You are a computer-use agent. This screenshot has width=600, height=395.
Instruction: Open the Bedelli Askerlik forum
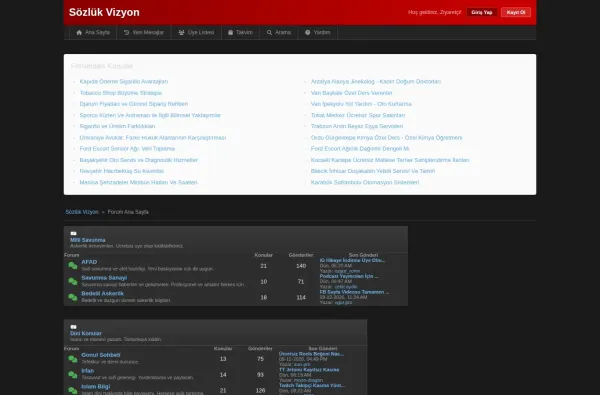(x=103, y=294)
